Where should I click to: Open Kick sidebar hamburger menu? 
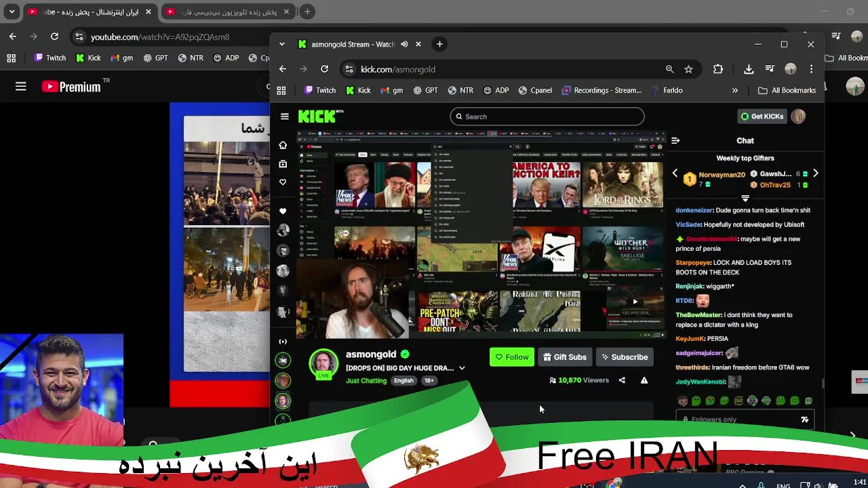point(285,117)
